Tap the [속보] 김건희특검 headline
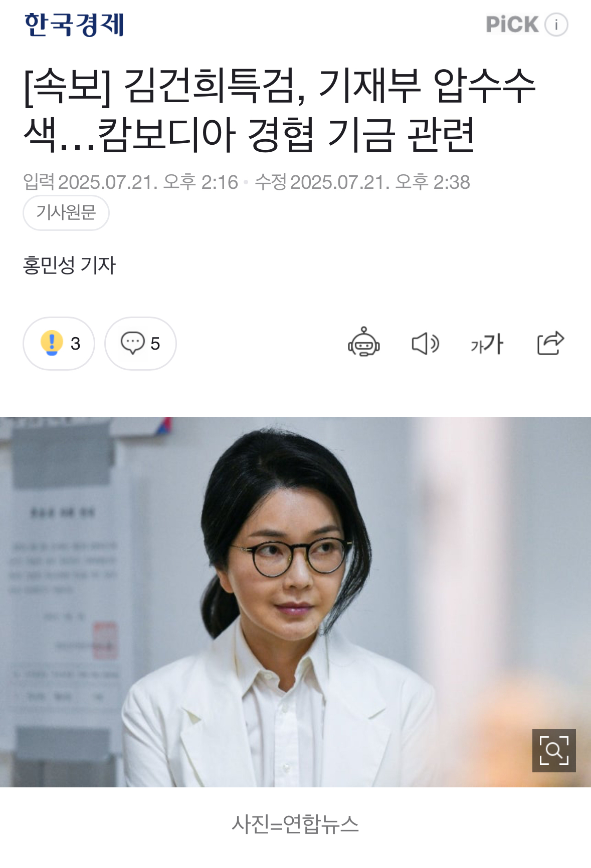This screenshot has width=591, height=868. point(281,109)
